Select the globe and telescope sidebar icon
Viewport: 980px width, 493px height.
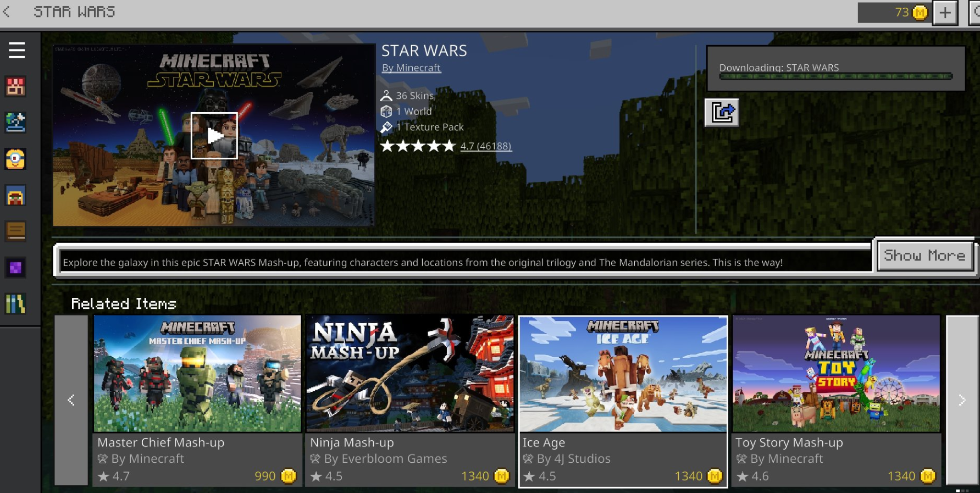15,123
